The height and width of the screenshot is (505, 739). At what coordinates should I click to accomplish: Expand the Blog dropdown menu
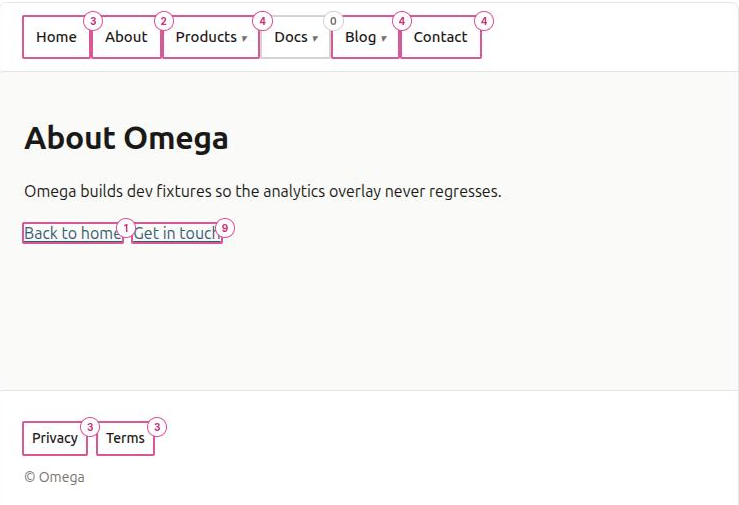point(365,37)
